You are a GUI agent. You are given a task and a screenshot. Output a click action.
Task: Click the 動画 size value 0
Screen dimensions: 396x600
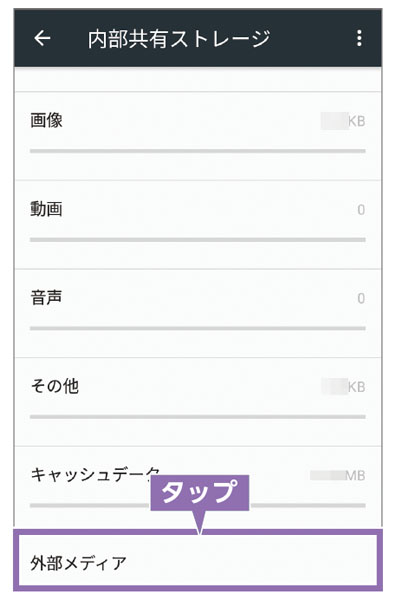(361, 210)
